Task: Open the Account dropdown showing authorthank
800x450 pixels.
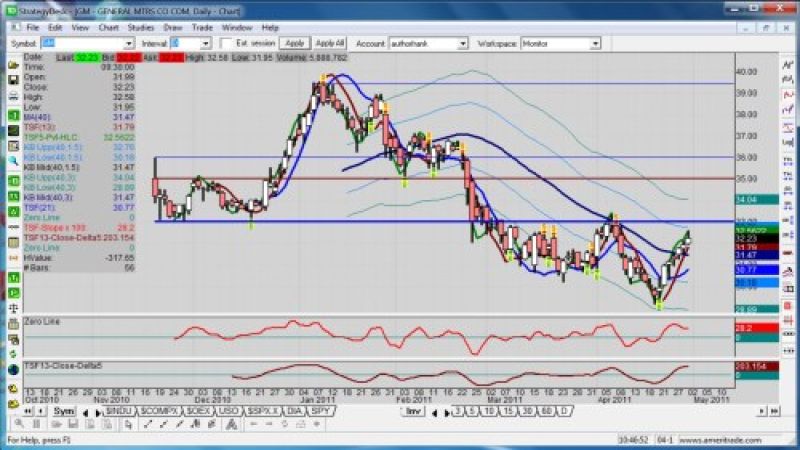Action: [x=462, y=44]
